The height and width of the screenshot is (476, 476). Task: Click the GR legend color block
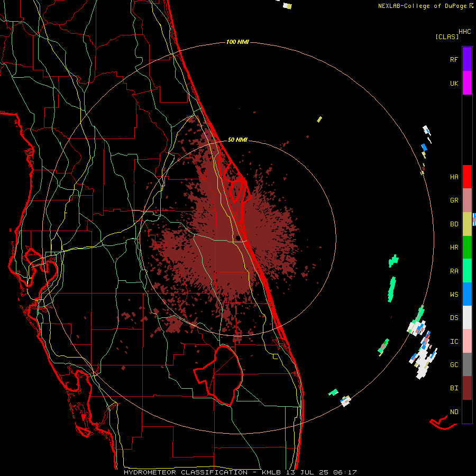point(467,200)
